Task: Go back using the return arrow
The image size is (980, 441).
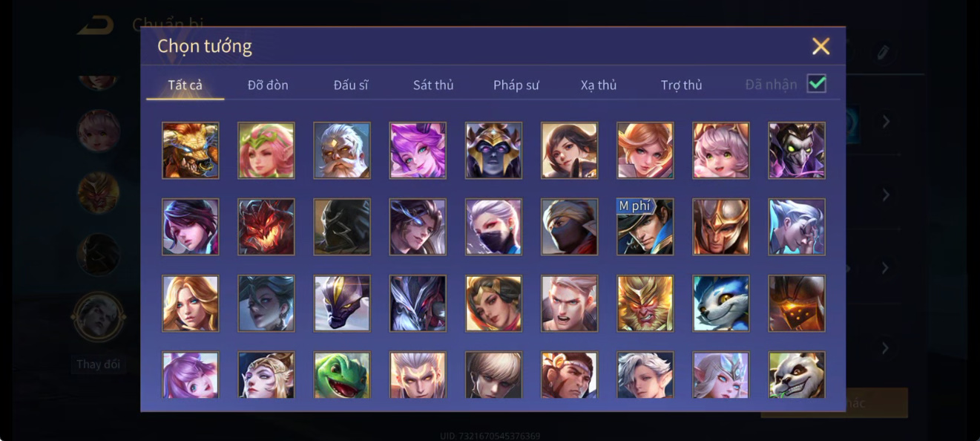Action: pos(96,26)
